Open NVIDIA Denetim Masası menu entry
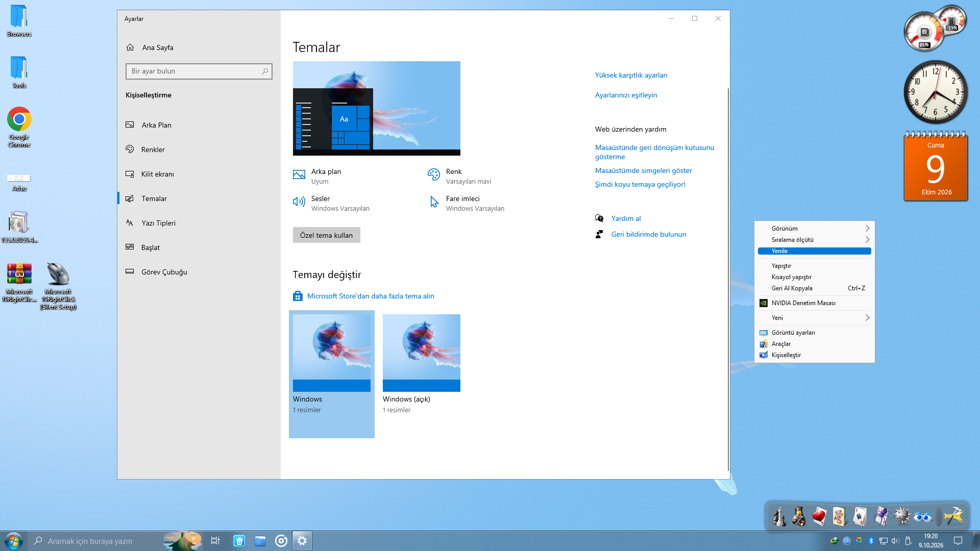Screen dimensions: 980x551 point(814,303)
